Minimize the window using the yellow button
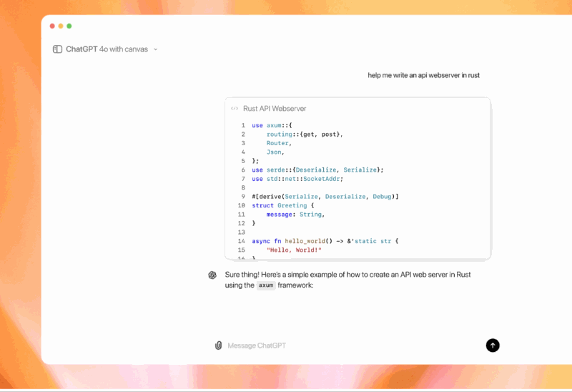 (x=61, y=26)
